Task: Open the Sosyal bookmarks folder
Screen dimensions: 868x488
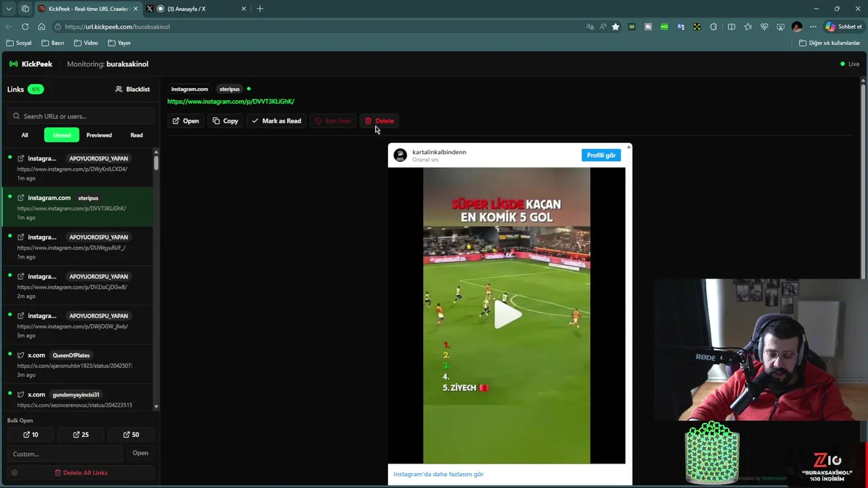Action: 19,43
